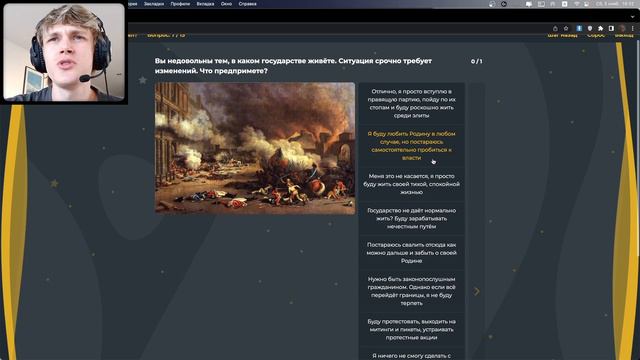Open Wi-Fi status in macOS menu bar
This screenshot has width=640, height=360.
[x=577, y=4]
